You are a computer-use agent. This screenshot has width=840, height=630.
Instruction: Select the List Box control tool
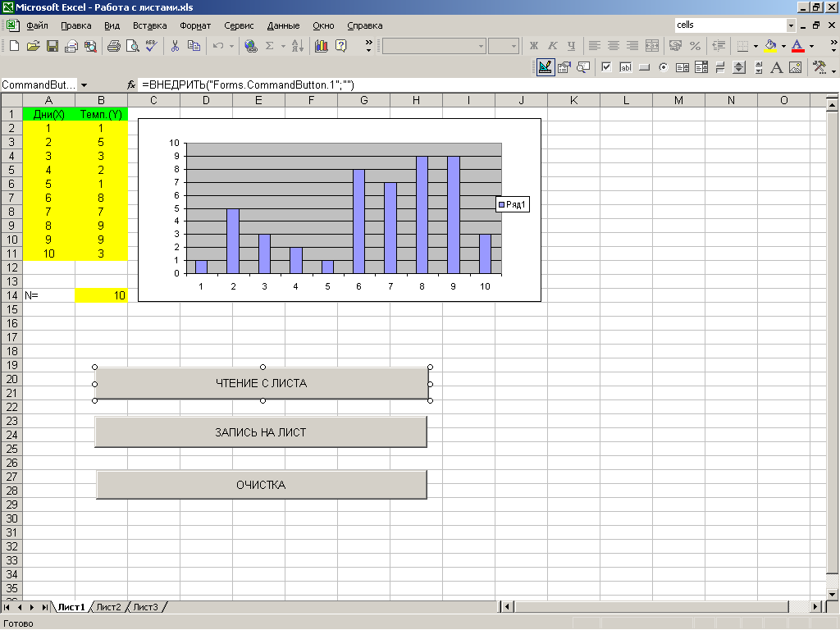pyautogui.click(x=682, y=67)
